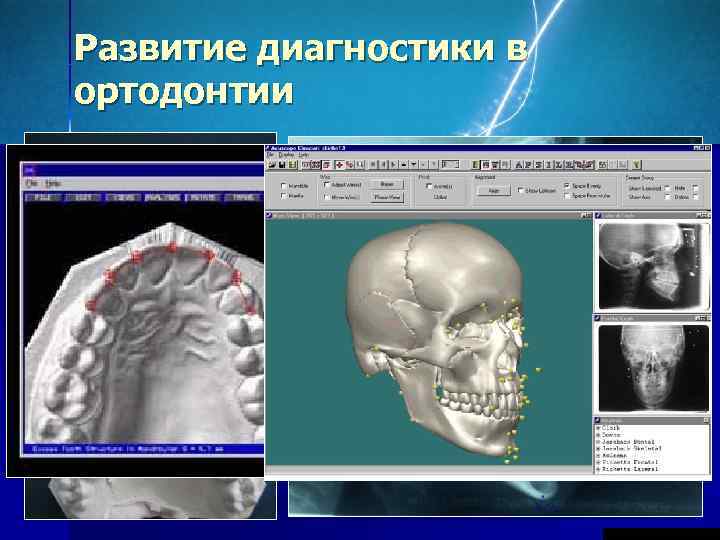Select the Ricketts Lateral analysis label

click(x=630, y=469)
